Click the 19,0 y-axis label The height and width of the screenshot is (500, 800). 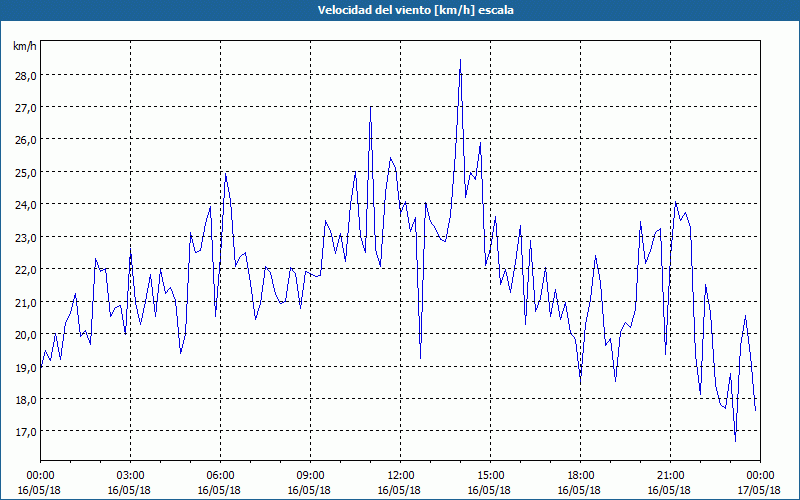26,367
